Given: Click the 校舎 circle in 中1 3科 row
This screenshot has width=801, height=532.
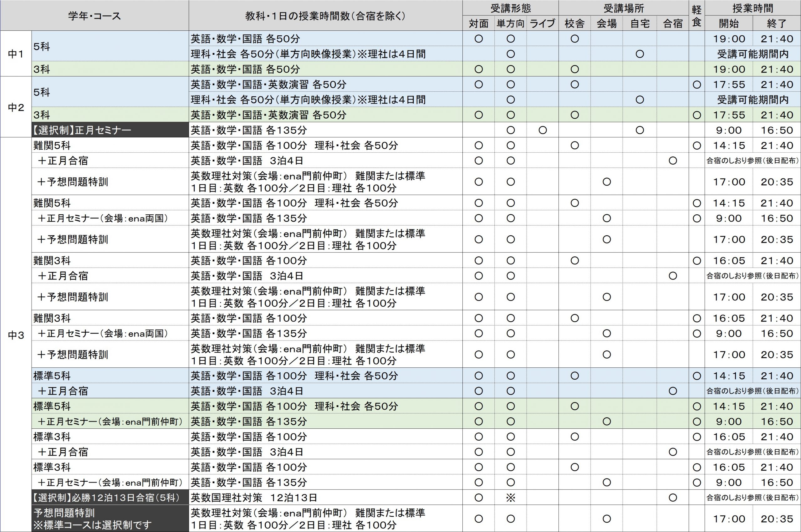Looking at the screenshot, I should click(x=574, y=69).
